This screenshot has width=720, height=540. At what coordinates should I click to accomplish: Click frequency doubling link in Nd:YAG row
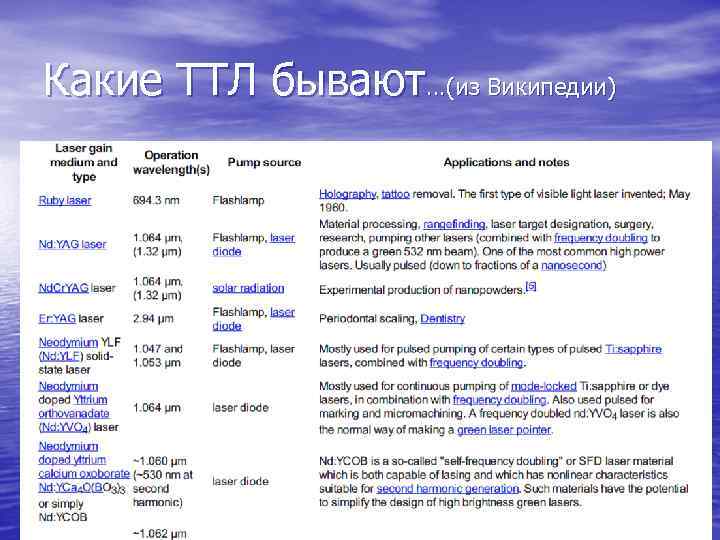click(x=601, y=238)
